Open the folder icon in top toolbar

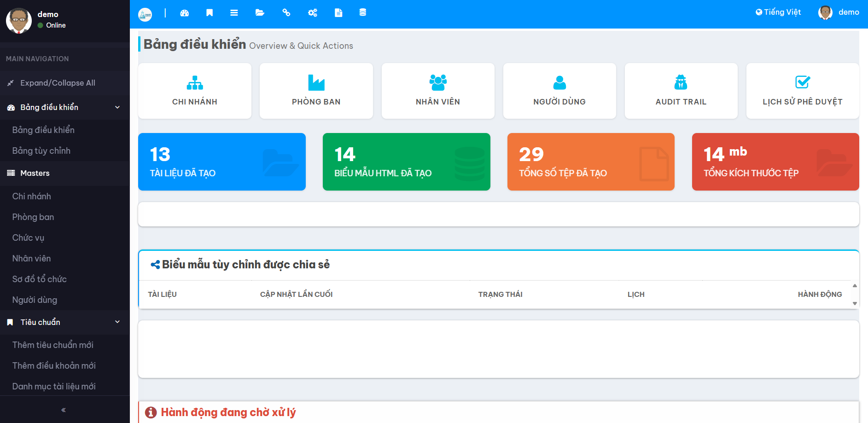[x=260, y=13]
